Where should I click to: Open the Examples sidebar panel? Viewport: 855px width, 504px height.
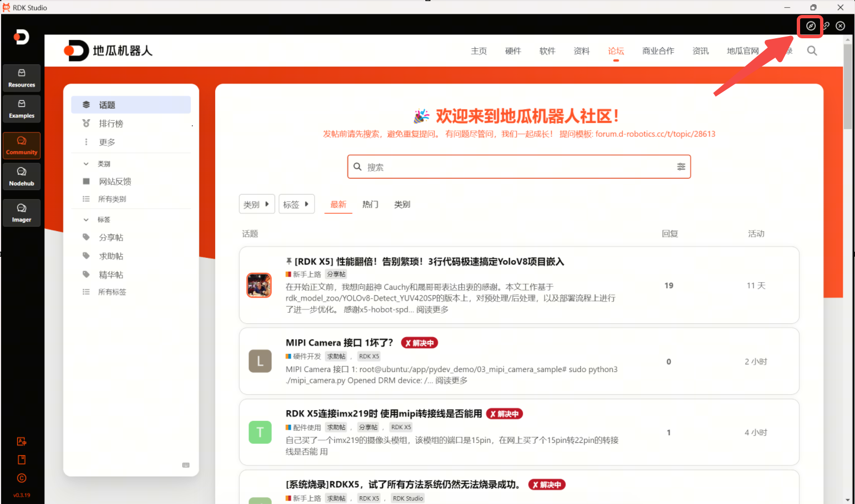22,109
